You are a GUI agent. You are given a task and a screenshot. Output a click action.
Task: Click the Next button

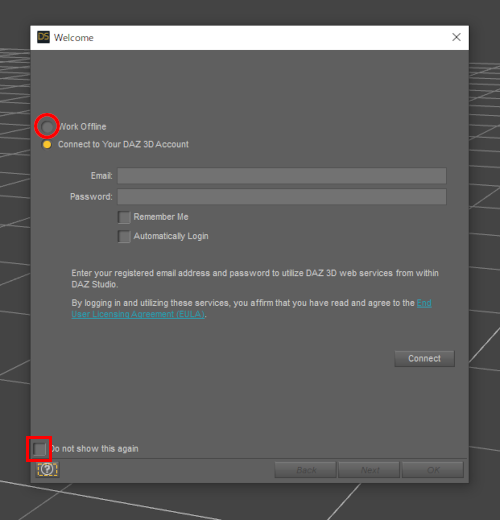[369, 470]
